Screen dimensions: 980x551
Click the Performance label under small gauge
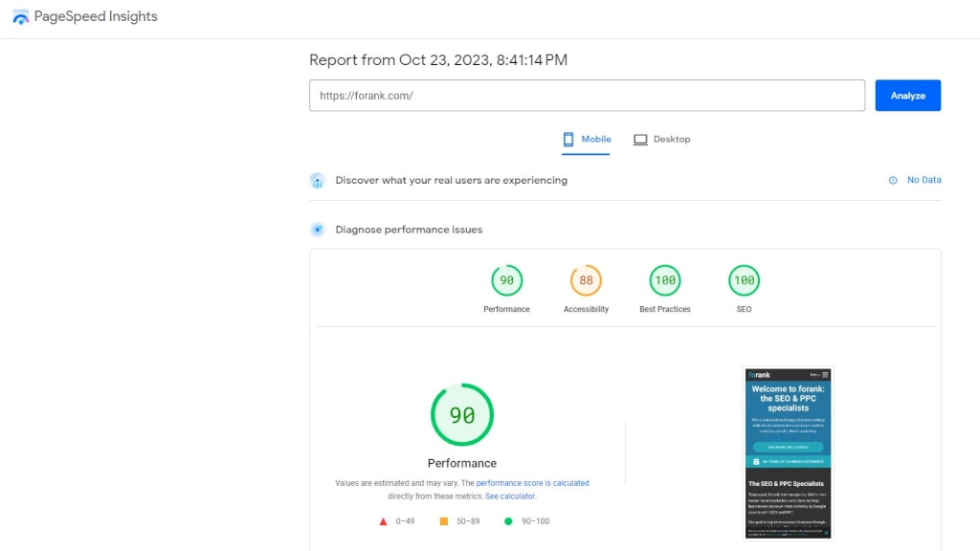506,309
